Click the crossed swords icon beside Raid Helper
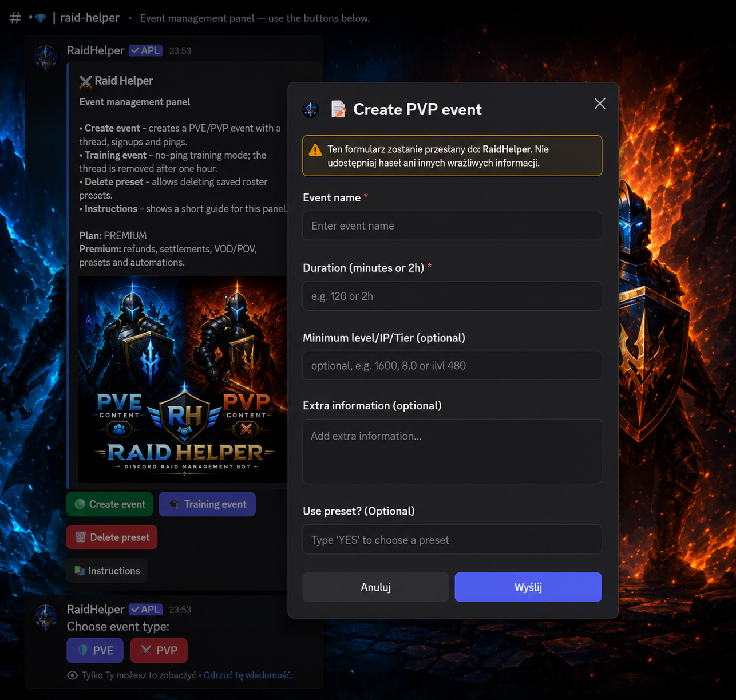736x700 pixels. click(x=86, y=81)
